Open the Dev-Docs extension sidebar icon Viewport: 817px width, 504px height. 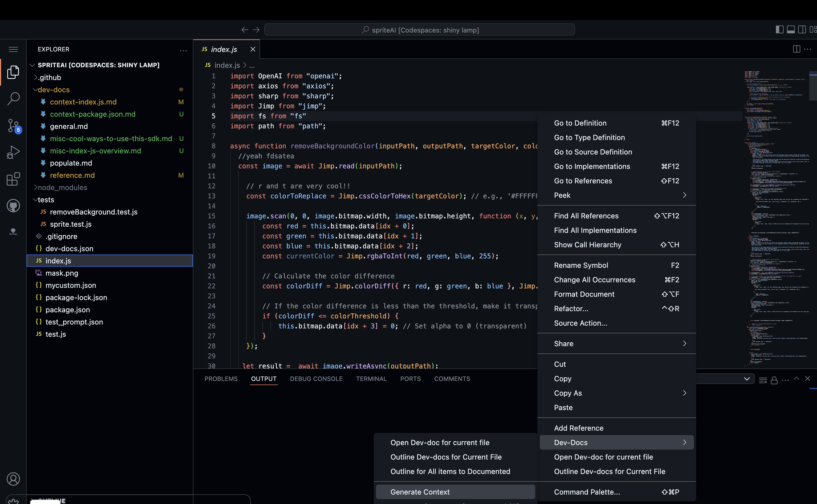coord(13,231)
